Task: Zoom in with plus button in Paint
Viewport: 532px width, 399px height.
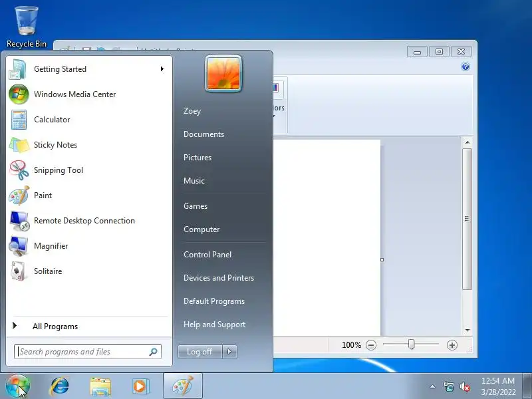Action: 452,345
